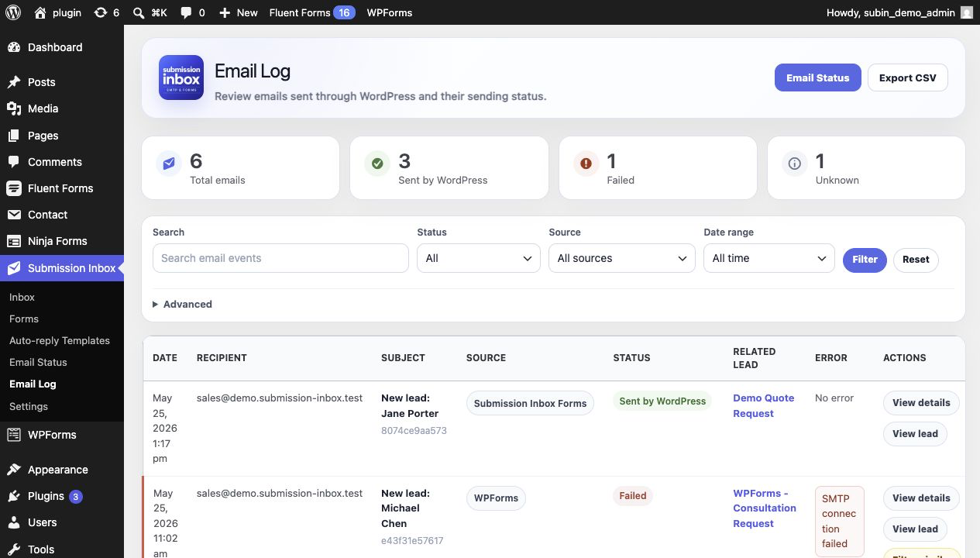Open the All time date range dropdown

coord(769,258)
